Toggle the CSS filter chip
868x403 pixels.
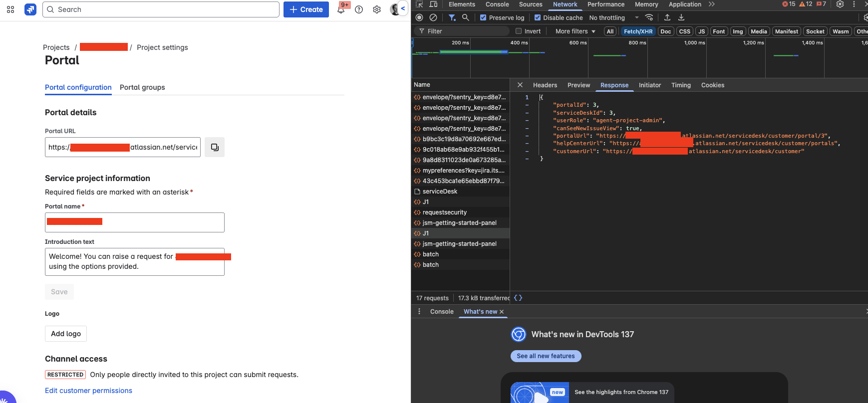pos(685,31)
